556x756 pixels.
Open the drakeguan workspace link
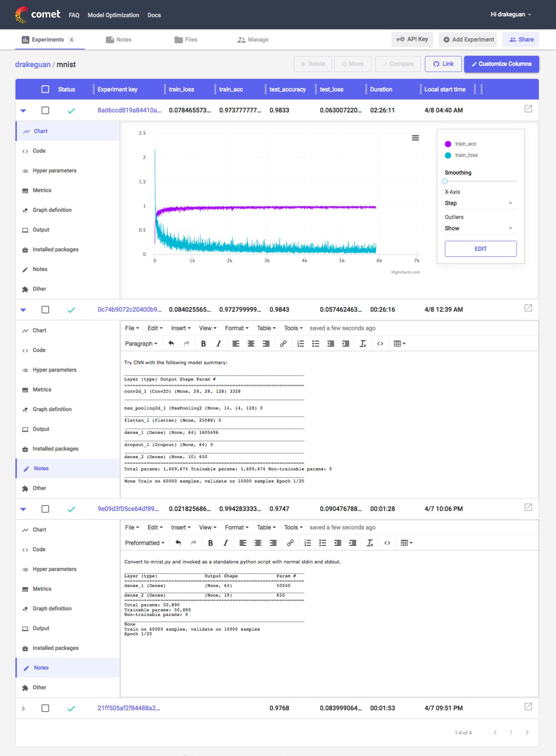coord(32,65)
